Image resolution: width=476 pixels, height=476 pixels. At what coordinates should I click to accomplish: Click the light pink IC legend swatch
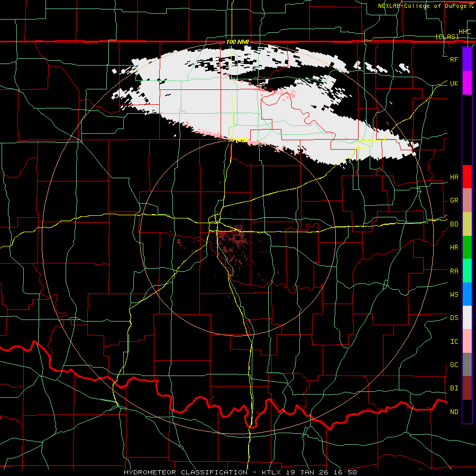[467, 341]
